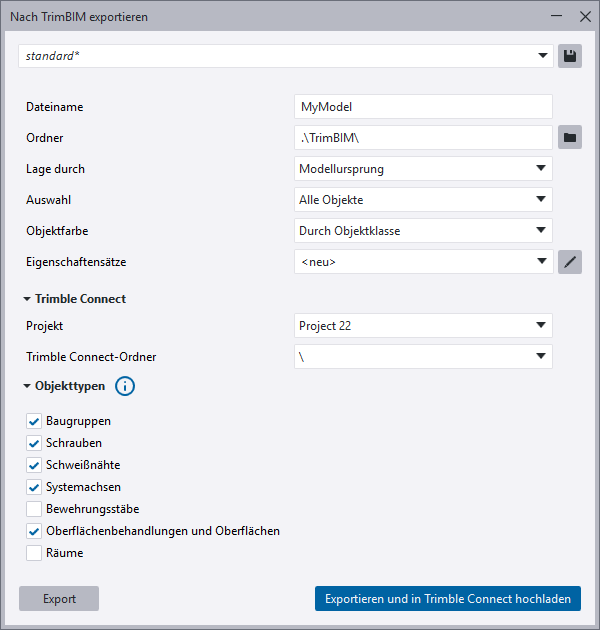Click the Dateiname text field
The width and height of the screenshot is (600, 630).
click(x=423, y=106)
